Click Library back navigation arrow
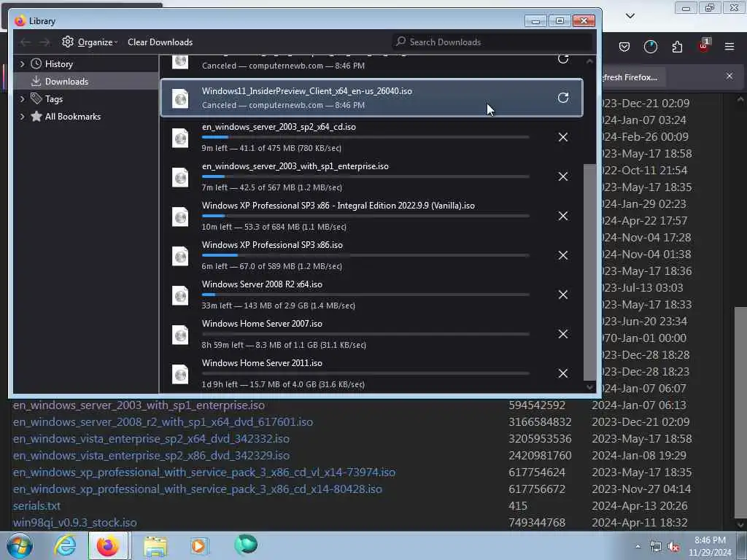Viewport: 747px width, 560px height. (x=26, y=42)
